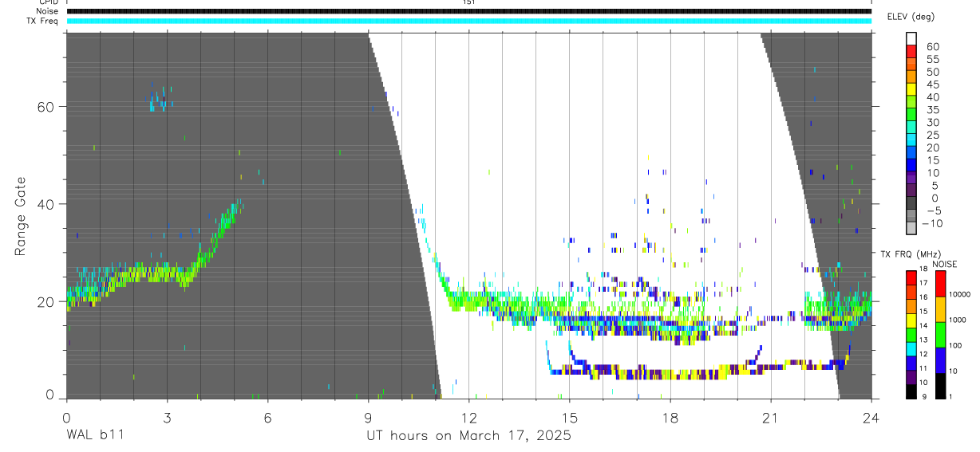Click the '25' label on ELEV colorbar
The width and height of the screenshot is (980, 452).
coord(932,136)
